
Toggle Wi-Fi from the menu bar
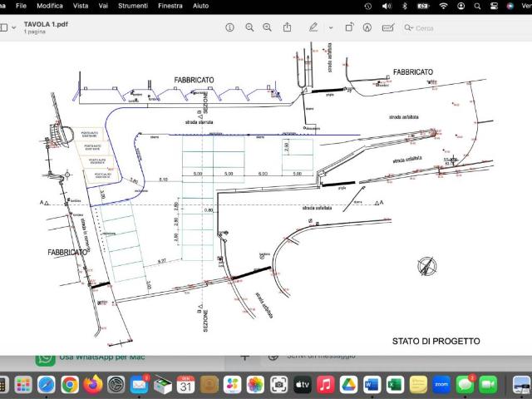(x=444, y=6)
